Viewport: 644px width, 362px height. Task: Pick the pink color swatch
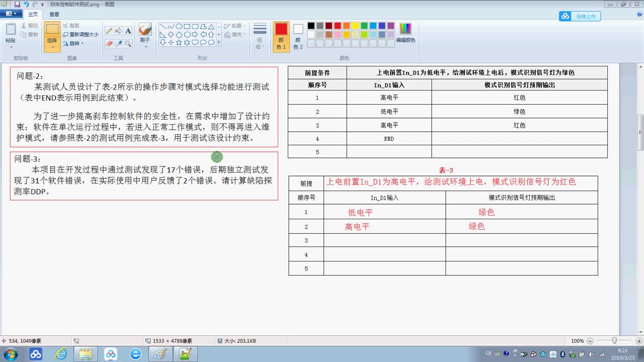[x=338, y=35]
